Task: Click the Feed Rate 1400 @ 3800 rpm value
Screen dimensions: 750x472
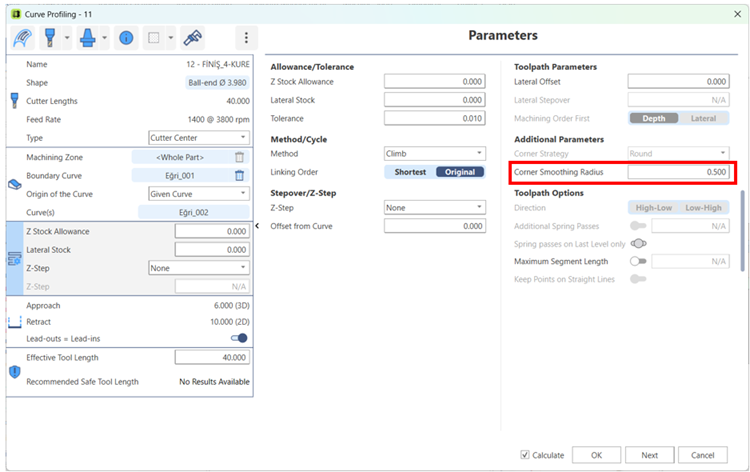Action: (x=218, y=119)
